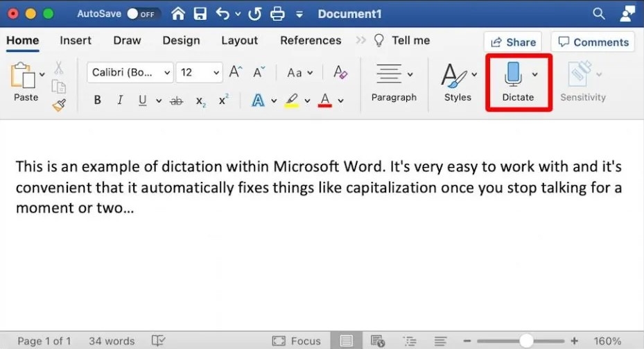Open the Calibri font name box

point(130,73)
